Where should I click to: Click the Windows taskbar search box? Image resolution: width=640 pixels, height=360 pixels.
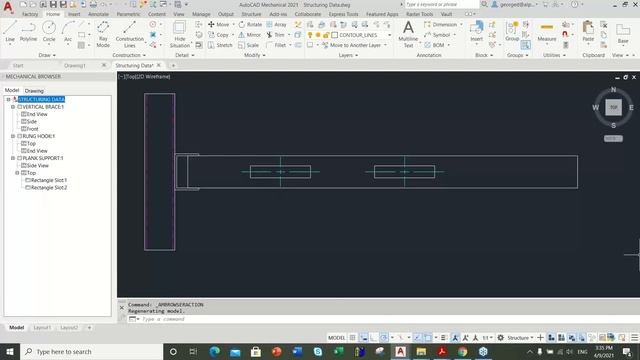91,351
